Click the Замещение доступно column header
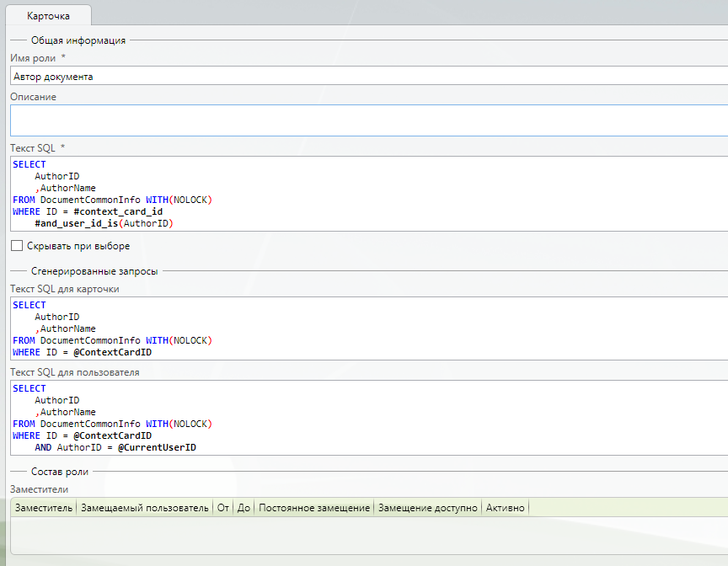Screen dimensions: 728x566 coord(428,508)
